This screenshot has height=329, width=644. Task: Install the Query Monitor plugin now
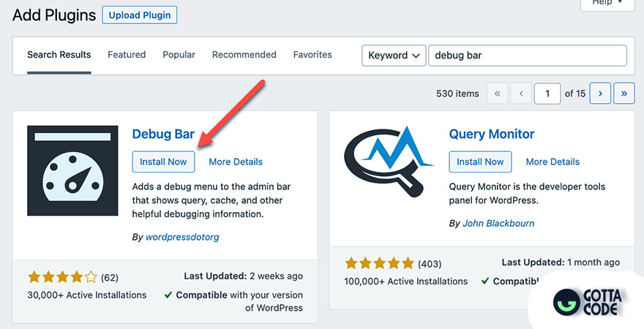480,162
